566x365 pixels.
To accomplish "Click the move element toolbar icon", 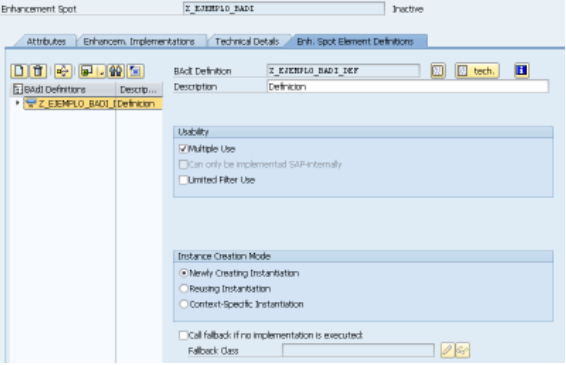I will [63, 71].
